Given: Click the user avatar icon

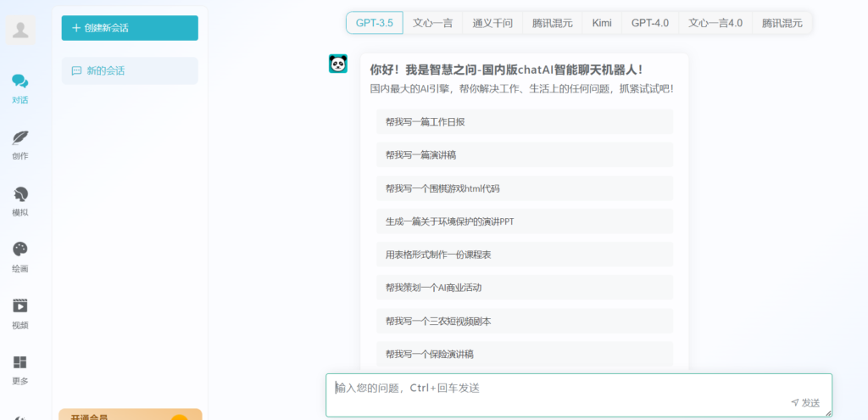Looking at the screenshot, I should (21, 31).
